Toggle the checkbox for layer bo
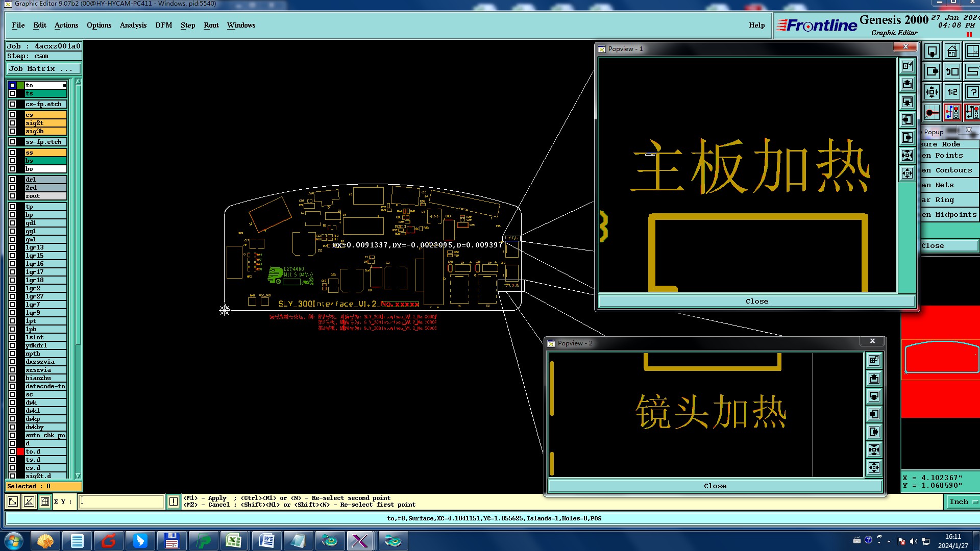Image resolution: width=980 pixels, height=551 pixels. (x=12, y=169)
